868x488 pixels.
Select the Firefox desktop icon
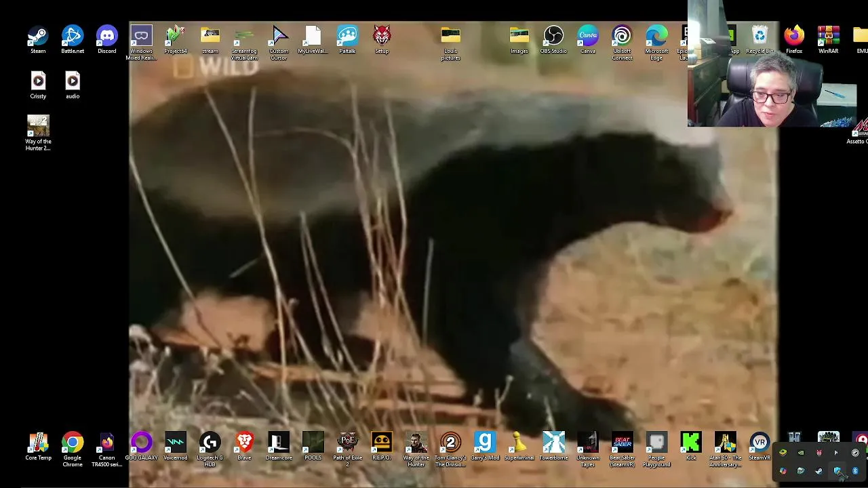(x=794, y=39)
